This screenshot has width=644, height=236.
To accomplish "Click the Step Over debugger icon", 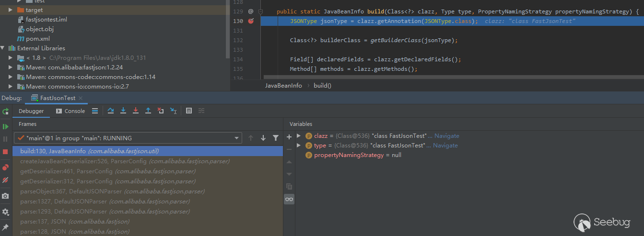I will (x=111, y=111).
